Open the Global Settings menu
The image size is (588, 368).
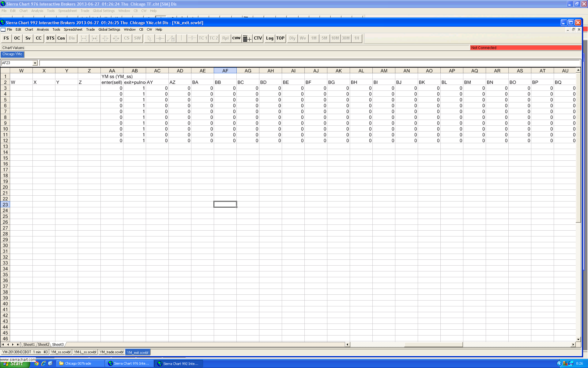(x=109, y=30)
